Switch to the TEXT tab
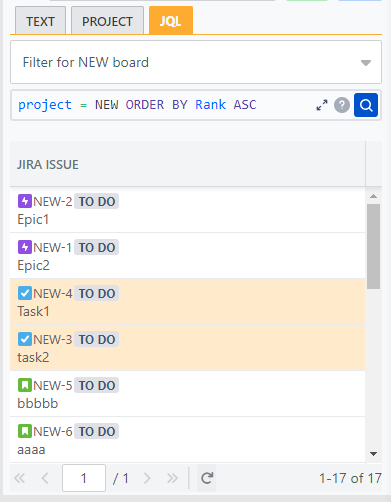 click(x=40, y=22)
